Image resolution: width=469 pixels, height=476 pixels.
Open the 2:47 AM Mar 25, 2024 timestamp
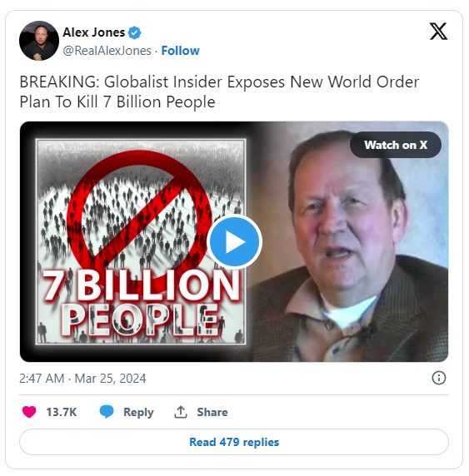click(x=82, y=379)
